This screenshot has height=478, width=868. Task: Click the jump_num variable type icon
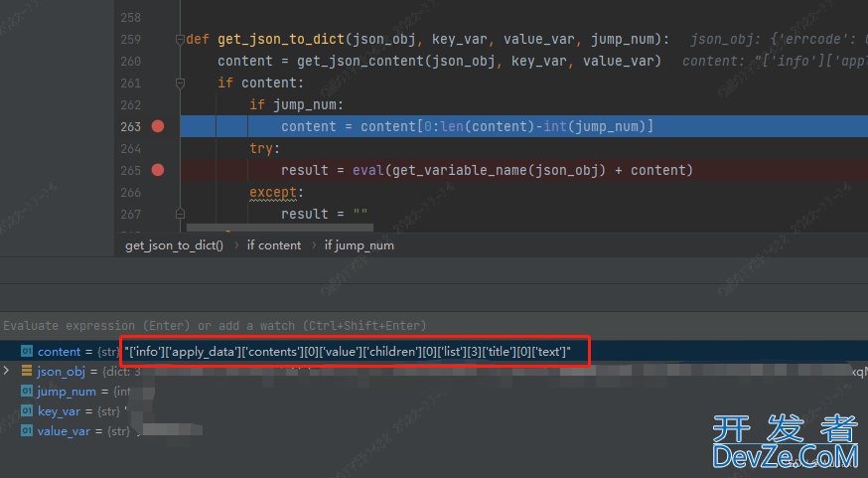point(27,391)
